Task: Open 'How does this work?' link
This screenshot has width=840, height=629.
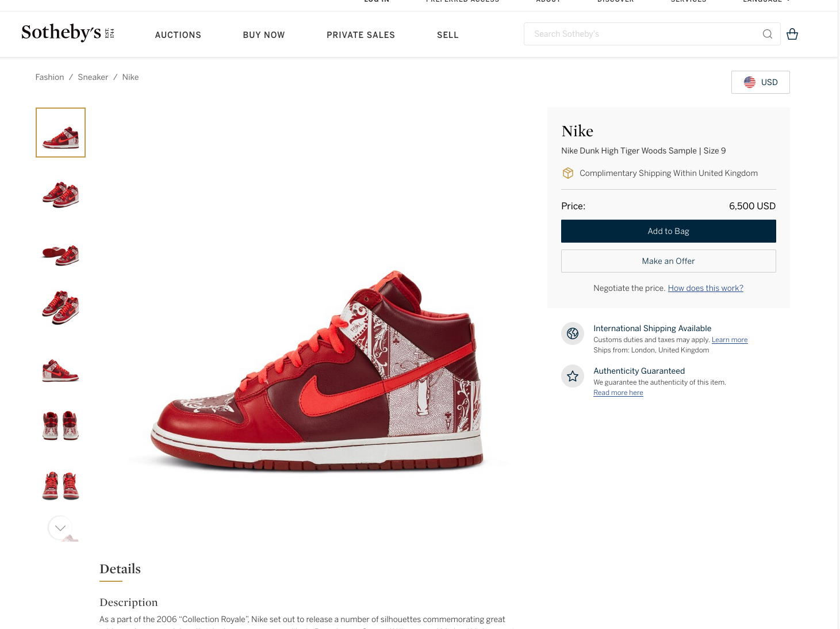Action: pyautogui.click(x=705, y=288)
